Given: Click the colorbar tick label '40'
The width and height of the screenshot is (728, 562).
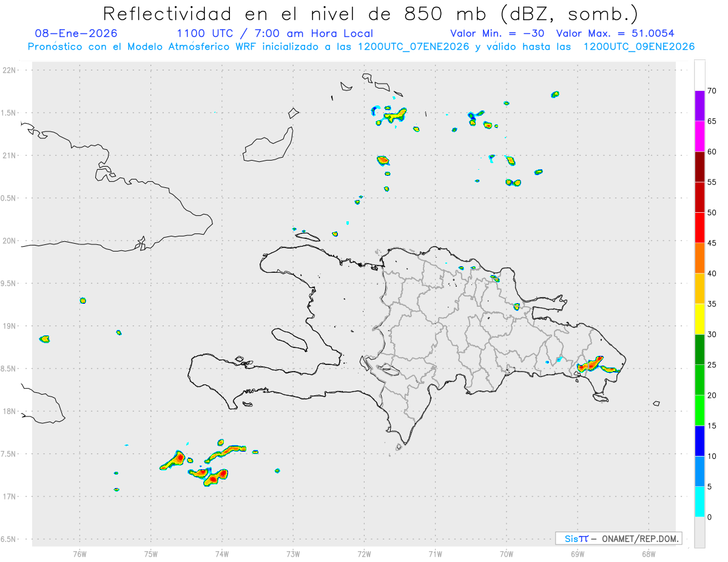Looking at the screenshot, I should tap(712, 273).
